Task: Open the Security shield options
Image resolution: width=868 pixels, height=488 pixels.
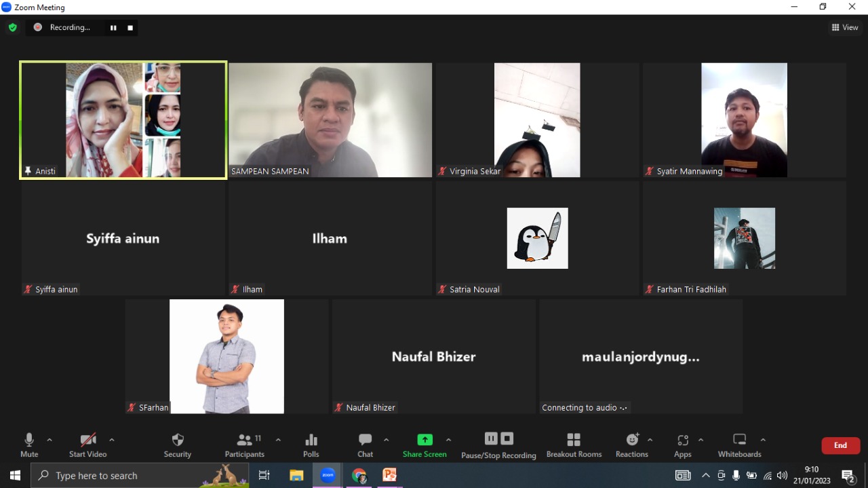Action: tap(178, 445)
